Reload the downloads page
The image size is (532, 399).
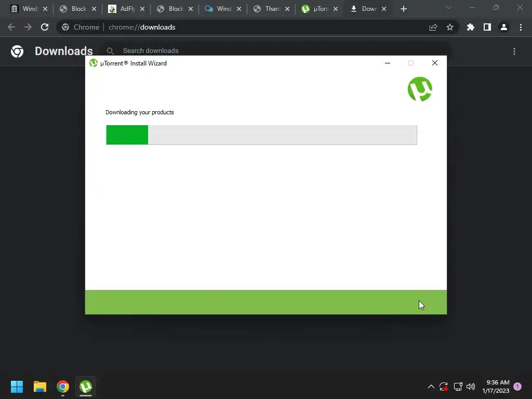(x=45, y=27)
